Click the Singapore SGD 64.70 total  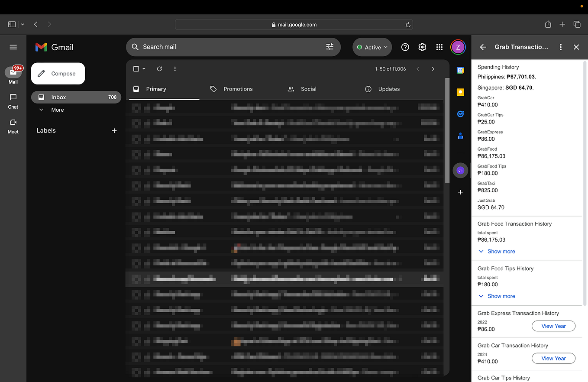[x=505, y=87]
